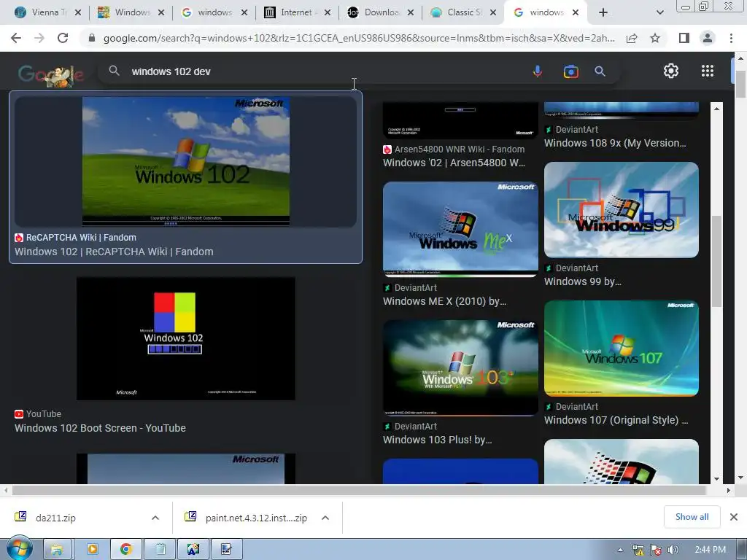Open the side panel icon in Chrome toolbar
747x560 pixels.
pos(684,38)
